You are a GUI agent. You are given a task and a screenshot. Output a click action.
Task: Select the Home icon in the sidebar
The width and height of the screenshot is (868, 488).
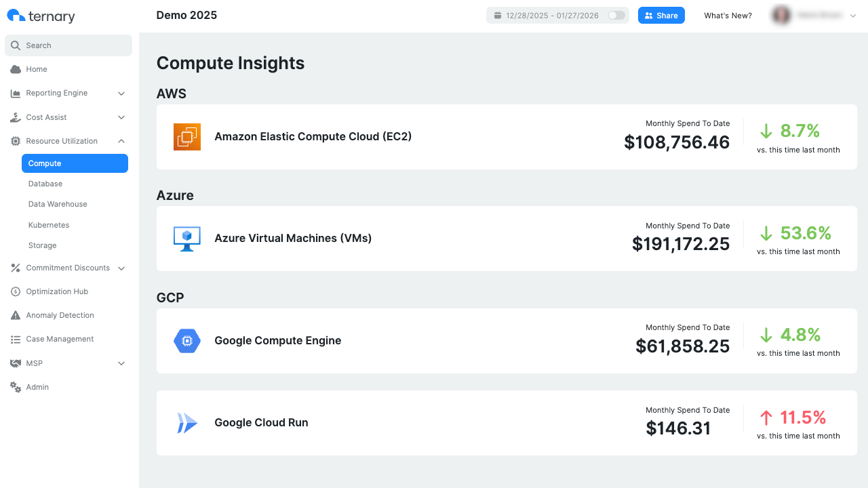(15, 69)
